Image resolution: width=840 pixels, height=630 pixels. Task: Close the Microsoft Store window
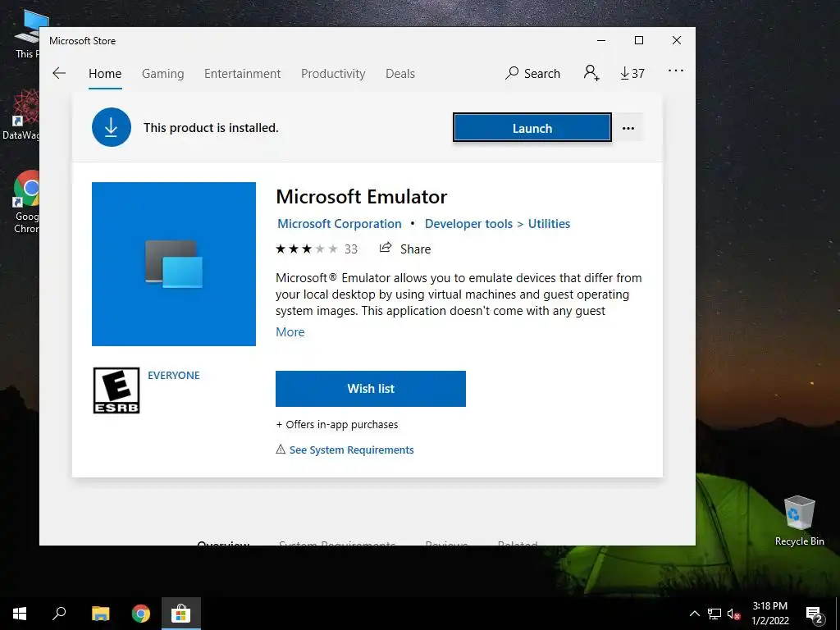677,41
